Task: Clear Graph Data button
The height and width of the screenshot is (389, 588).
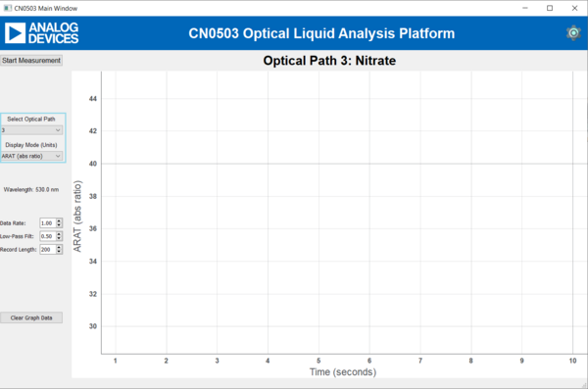Action: click(31, 317)
